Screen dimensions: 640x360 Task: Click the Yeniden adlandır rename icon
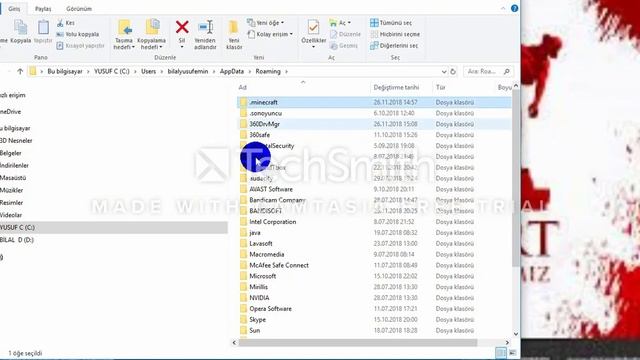205,27
